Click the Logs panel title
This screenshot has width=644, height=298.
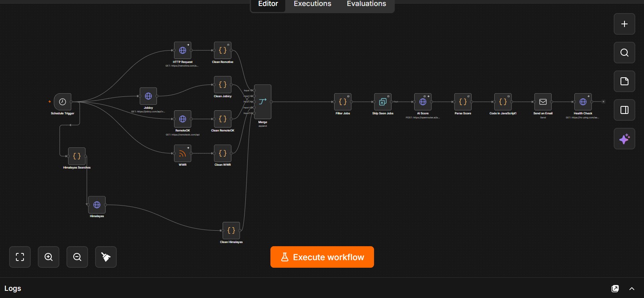point(13,288)
